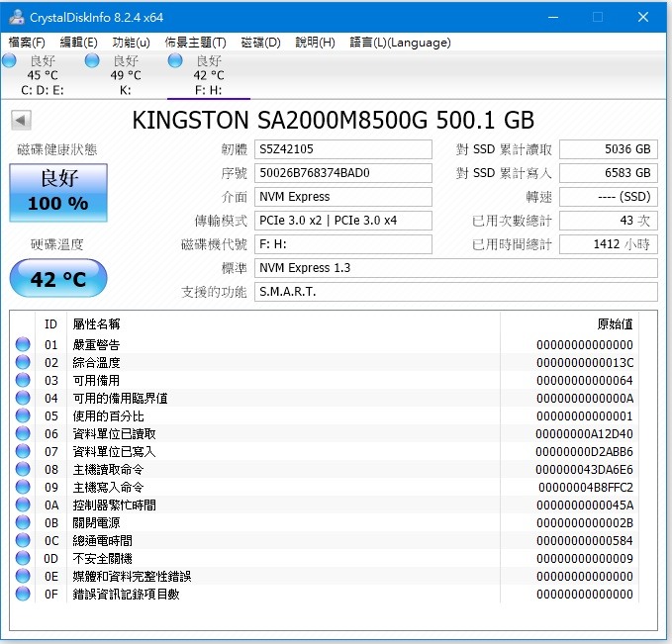Go to previous disk with left arrow button
The image size is (672, 644).
[x=21, y=121]
